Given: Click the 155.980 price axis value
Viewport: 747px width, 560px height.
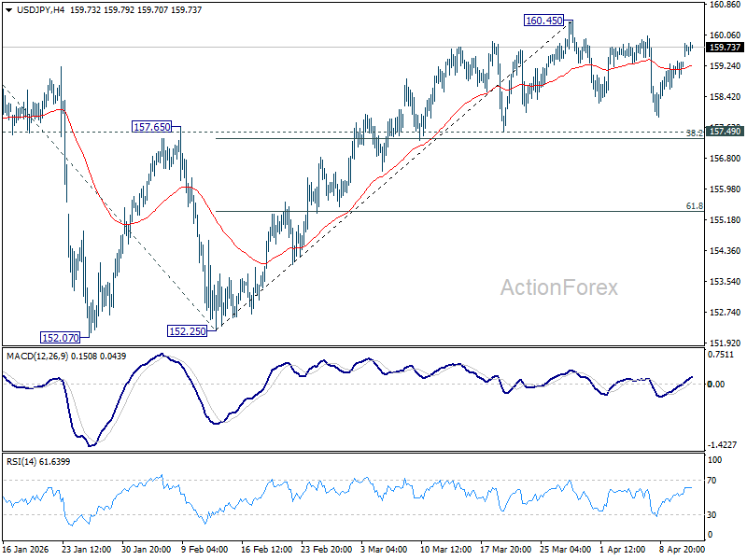Looking at the screenshot, I should [x=726, y=189].
